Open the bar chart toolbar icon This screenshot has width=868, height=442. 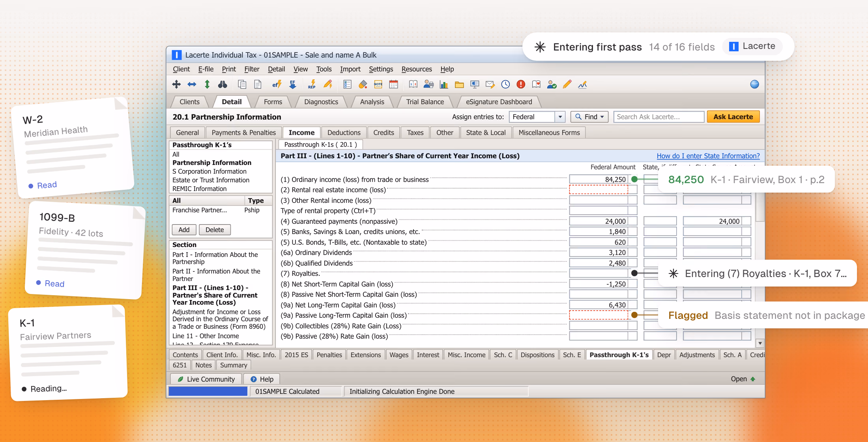pyautogui.click(x=444, y=84)
